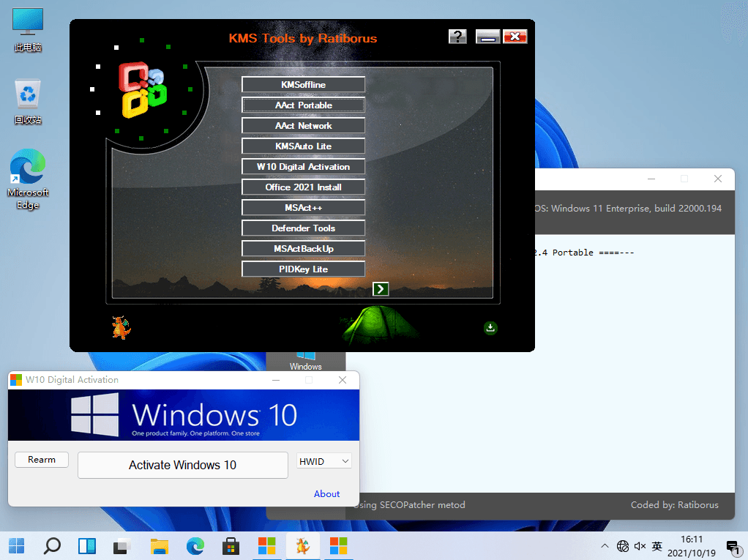The height and width of the screenshot is (560, 748).
Task: Open the notification center icon
Action: click(x=733, y=546)
